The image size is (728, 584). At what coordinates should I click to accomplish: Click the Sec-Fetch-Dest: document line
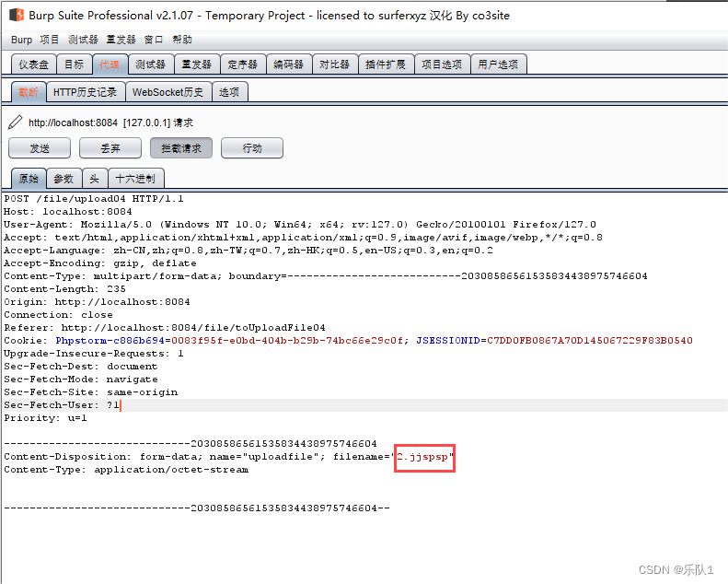click(81, 367)
